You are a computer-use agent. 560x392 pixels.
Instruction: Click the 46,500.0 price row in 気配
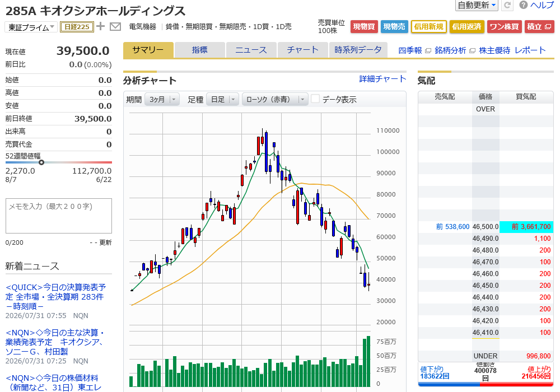tap(486, 227)
